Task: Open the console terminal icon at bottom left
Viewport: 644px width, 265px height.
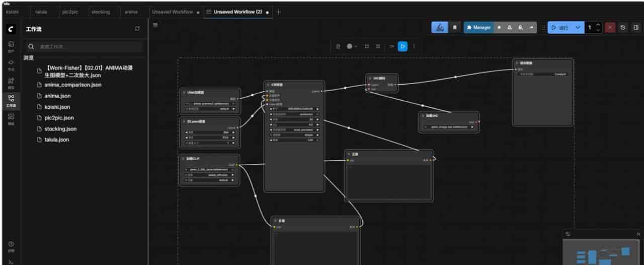Action: point(11,262)
